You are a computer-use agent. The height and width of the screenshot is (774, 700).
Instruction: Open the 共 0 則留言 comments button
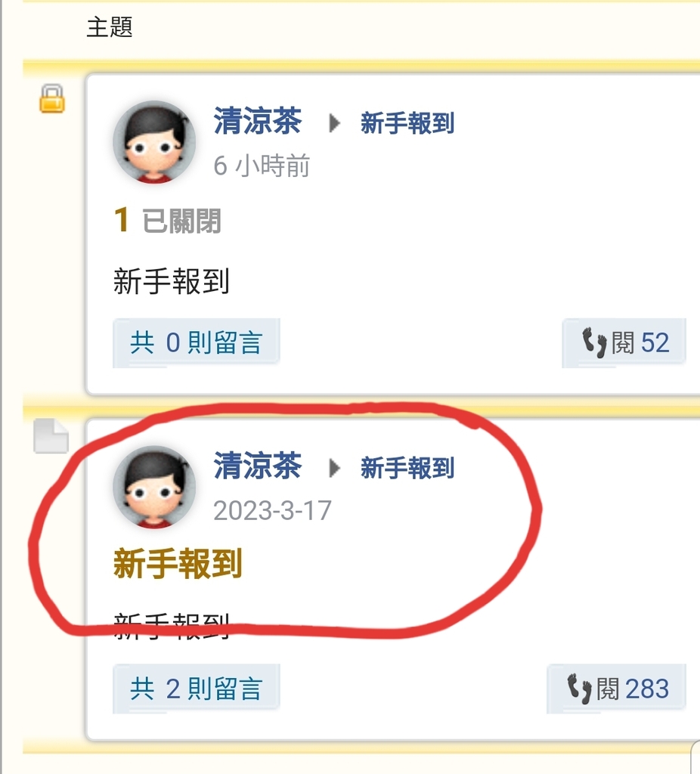[197, 342]
